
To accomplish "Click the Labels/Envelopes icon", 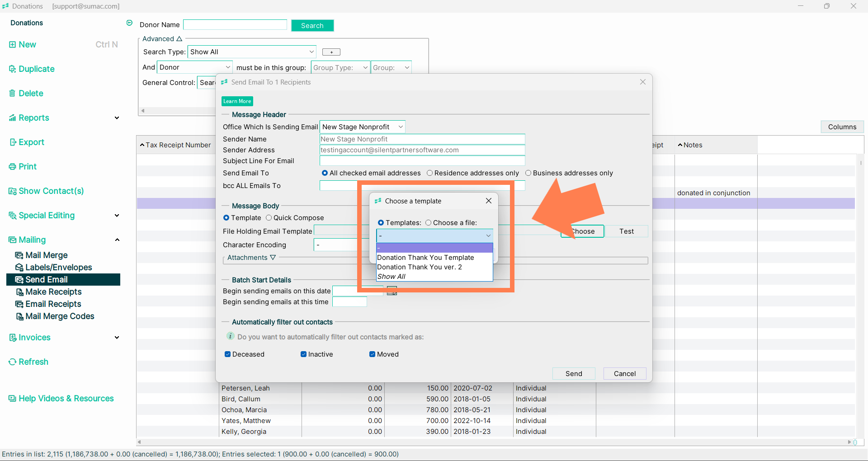I will tap(19, 268).
